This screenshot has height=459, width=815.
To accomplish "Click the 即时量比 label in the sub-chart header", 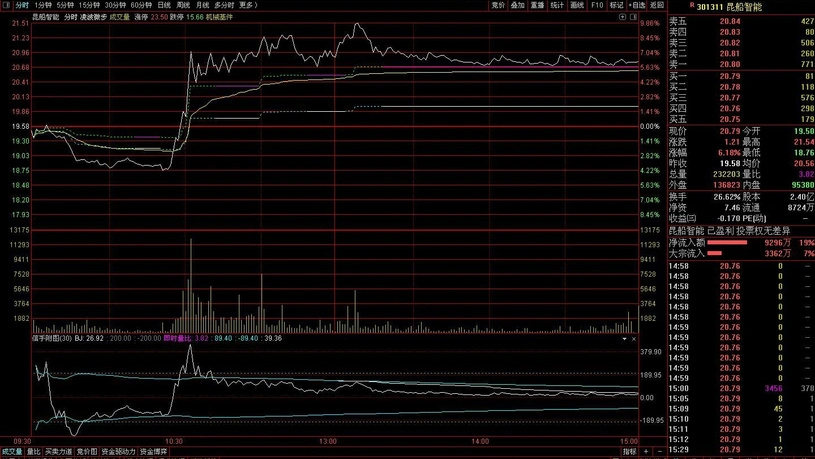I will [178, 338].
